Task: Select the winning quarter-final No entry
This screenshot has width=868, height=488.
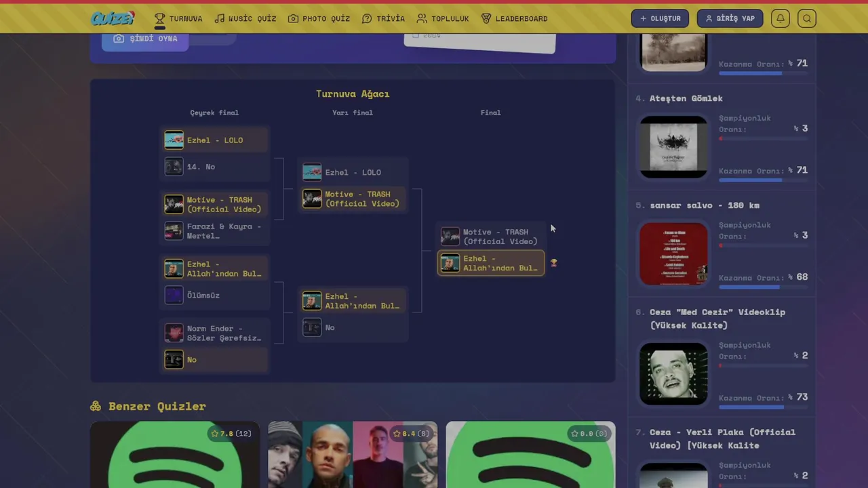Action: click(215, 360)
